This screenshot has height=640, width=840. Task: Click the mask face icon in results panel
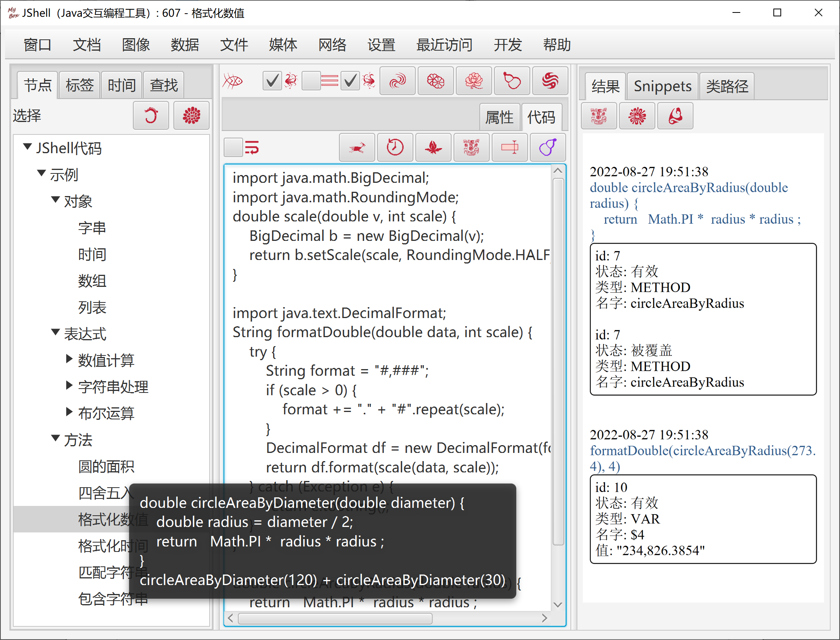coord(599,116)
